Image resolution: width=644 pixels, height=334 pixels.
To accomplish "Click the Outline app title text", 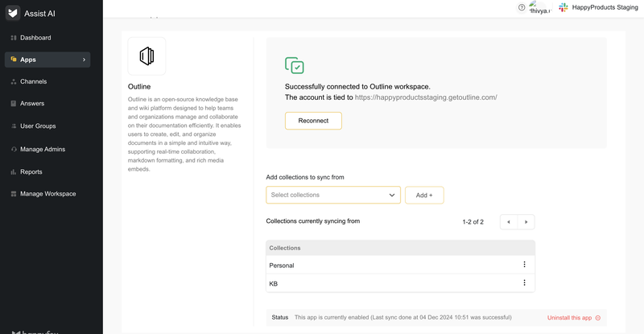I will (139, 87).
